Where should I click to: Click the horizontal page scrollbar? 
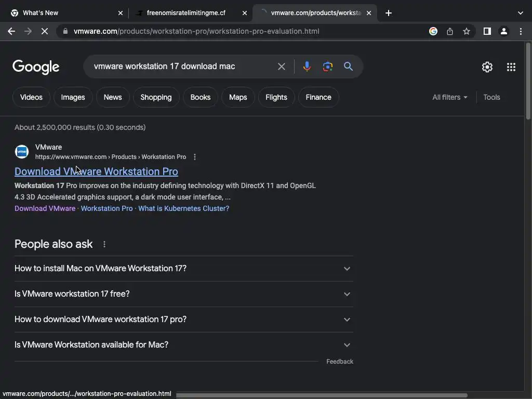tap(321, 395)
